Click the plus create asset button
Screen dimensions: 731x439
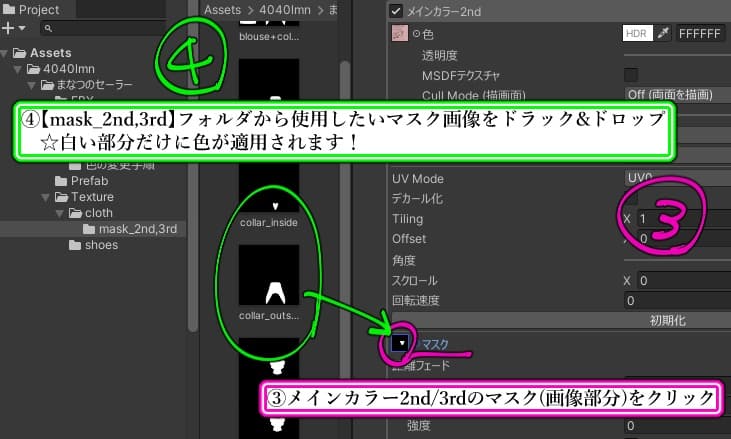8,28
